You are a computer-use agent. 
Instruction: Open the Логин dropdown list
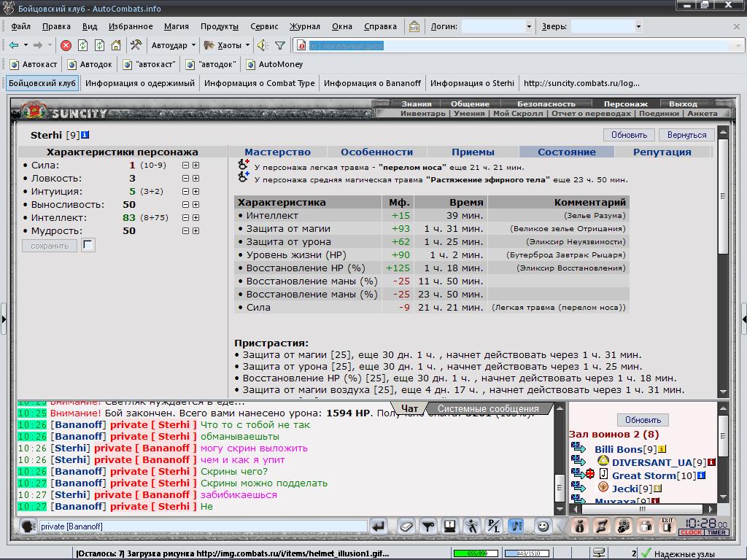coord(529,27)
